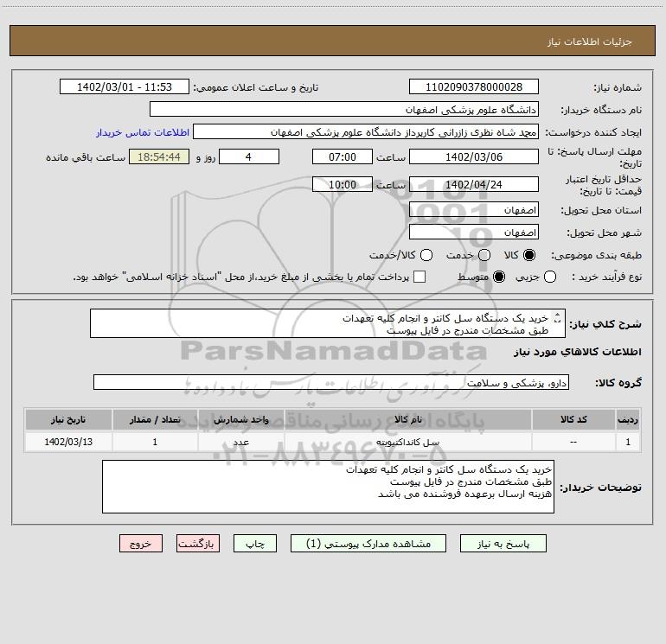Select the متوسط purchase type radio

coord(499,277)
